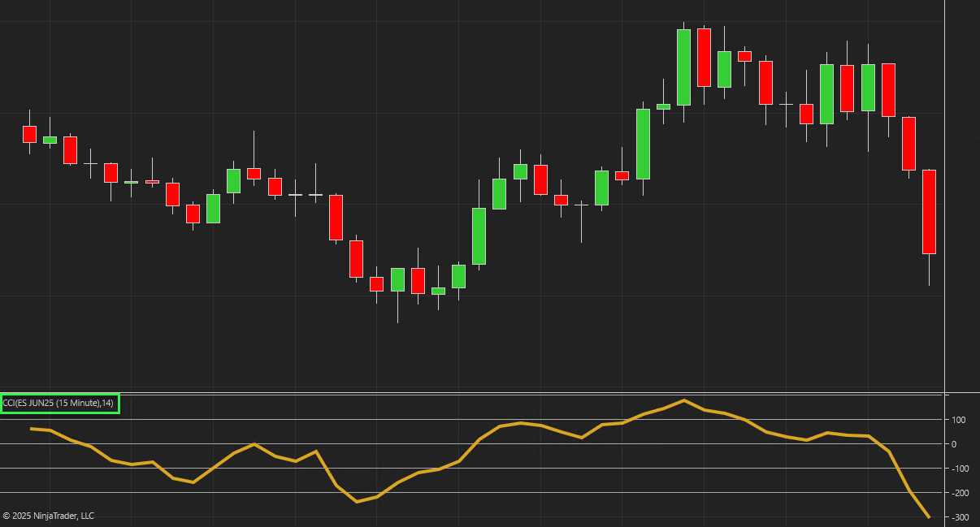Select the last red candle at far right
Image resolution: width=980 pixels, height=527 pixels.
click(929, 212)
